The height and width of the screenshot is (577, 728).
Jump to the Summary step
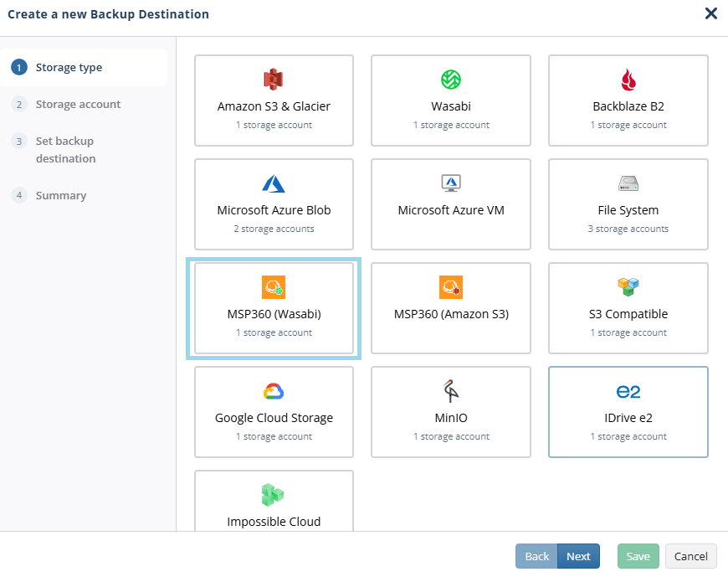(61, 196)
